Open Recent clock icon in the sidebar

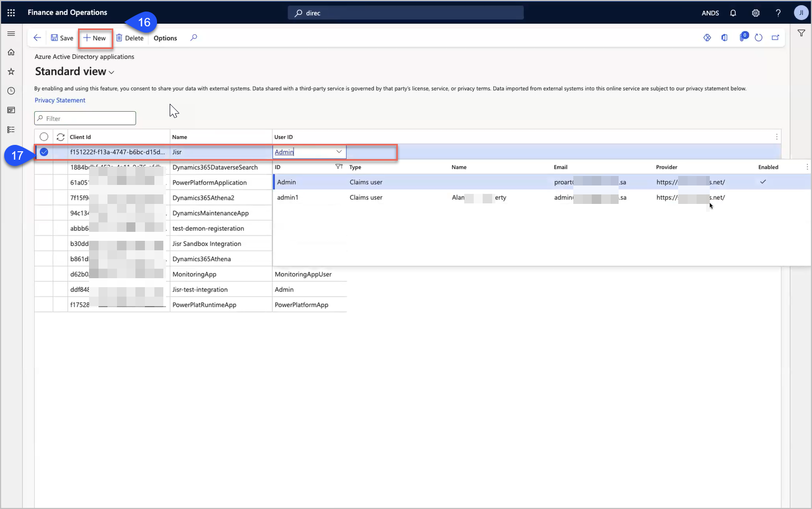(x=11, y=91)
